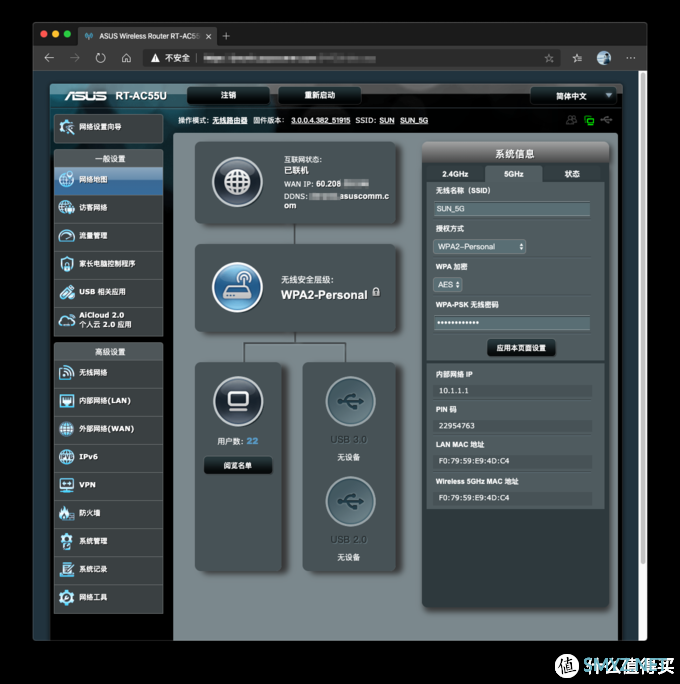The image size is (680, 684).
Task: Open the AES WPA 加密 dropdown
Action: [x=448, y=285]
